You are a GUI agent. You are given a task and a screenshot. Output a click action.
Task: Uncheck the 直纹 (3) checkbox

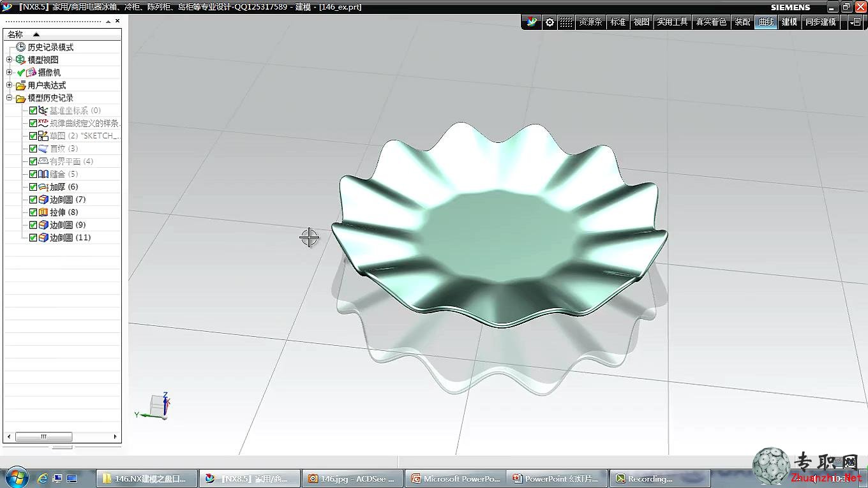(33, 149)
